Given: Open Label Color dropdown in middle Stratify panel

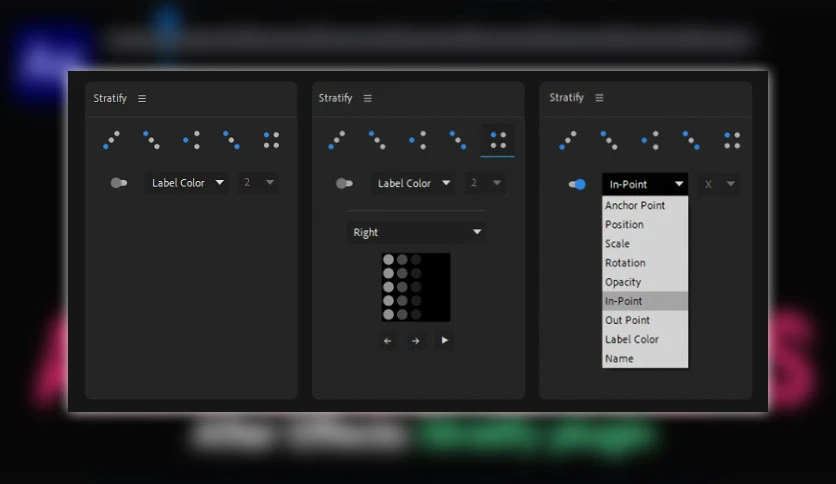Looking at the screenshot, I should [x=413, y=183].
